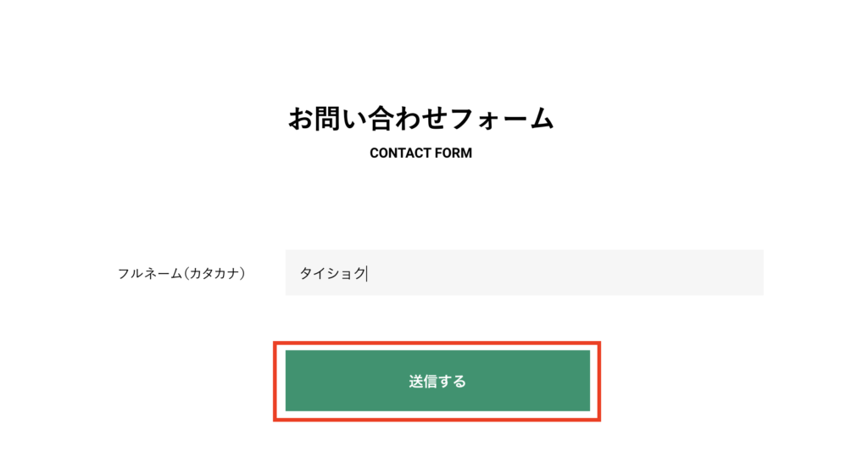Click the フォーム word in the heading

502,119
